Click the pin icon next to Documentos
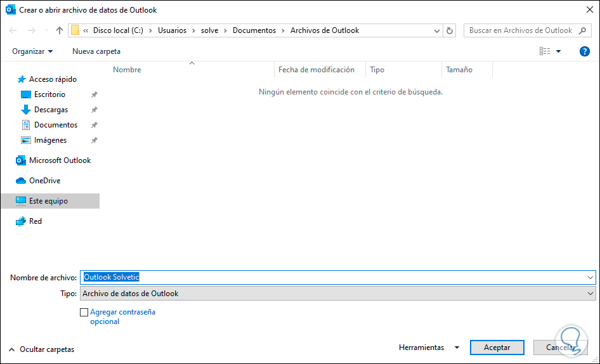This screenshot has height=364, width=600. click(x=94, y=125)
